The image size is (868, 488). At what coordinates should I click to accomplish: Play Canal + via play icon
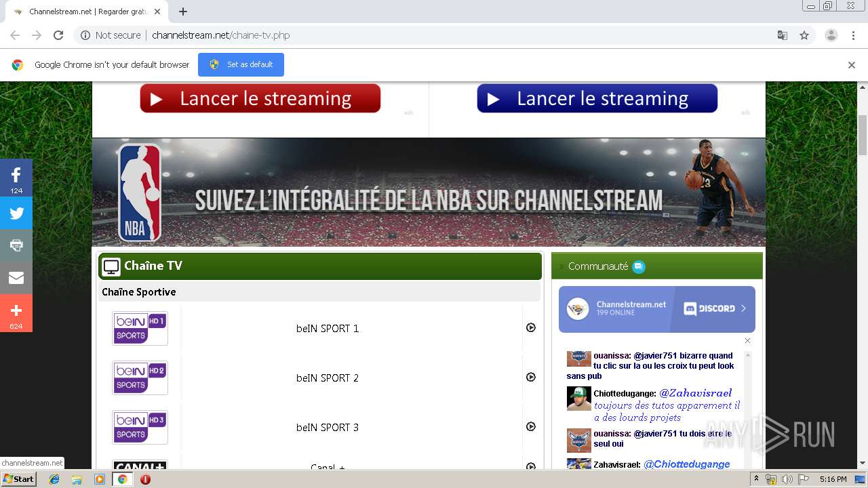531,466
